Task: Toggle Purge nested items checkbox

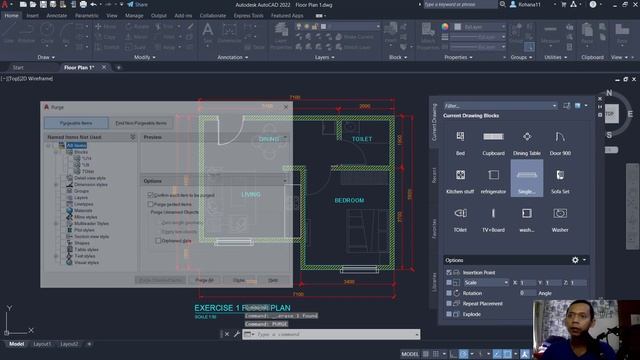Action: tap(150, 204)
